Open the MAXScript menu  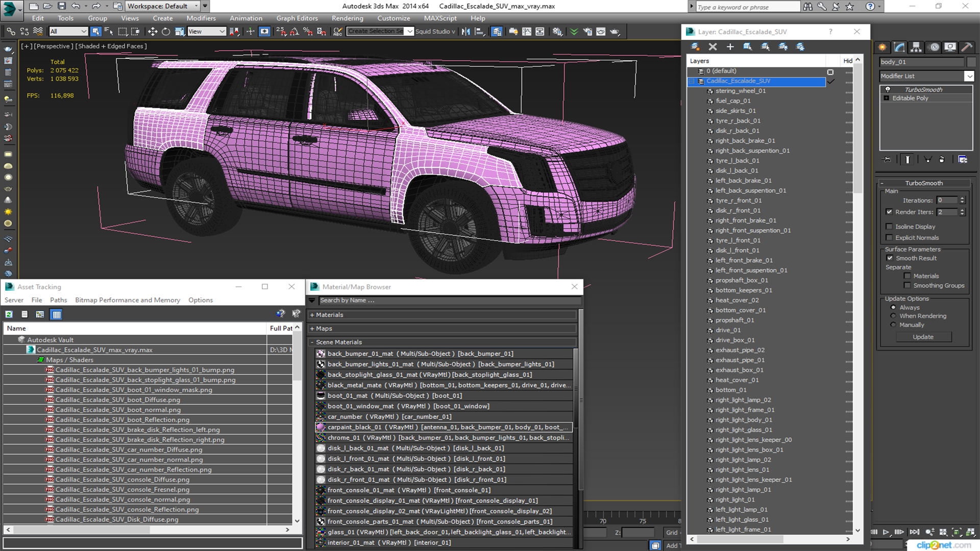(x=440, y=18)
